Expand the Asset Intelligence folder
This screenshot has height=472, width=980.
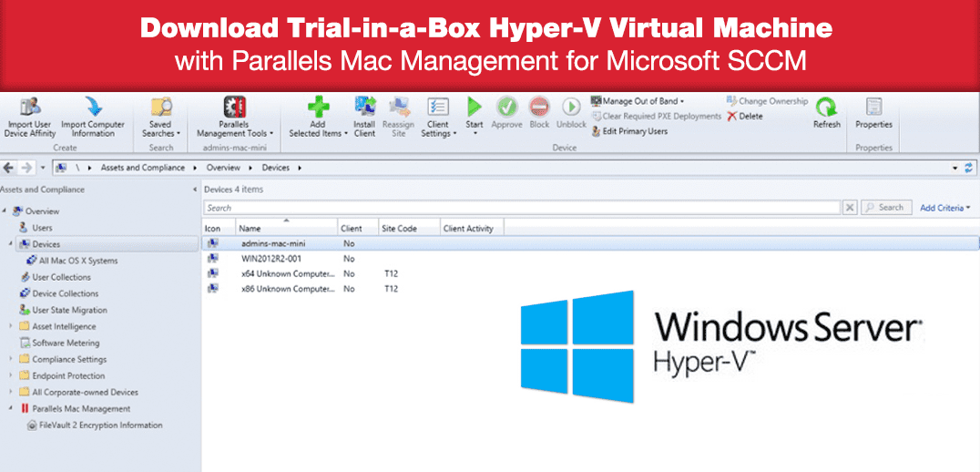11,326
